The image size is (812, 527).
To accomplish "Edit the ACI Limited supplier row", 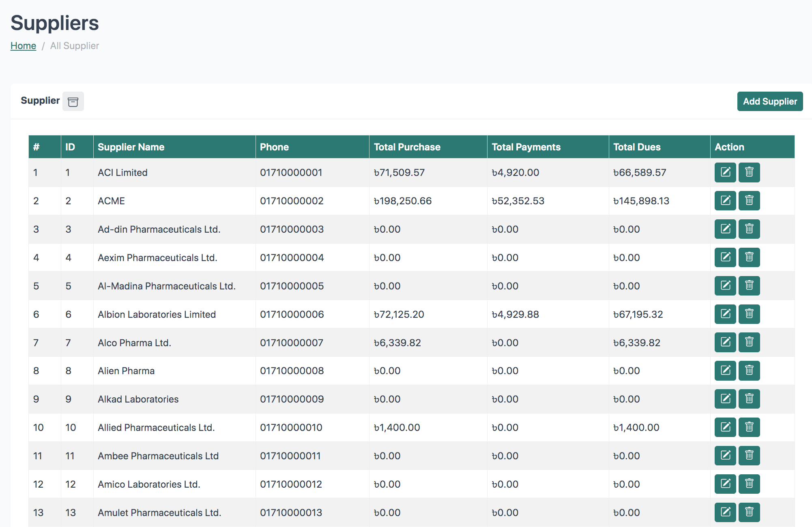I will click(725, 172).
